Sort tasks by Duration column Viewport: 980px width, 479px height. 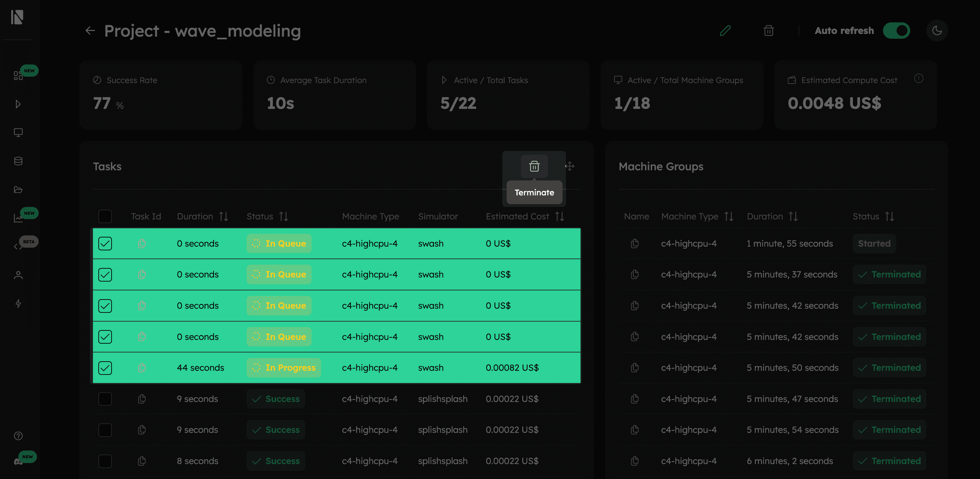(x=224, y=216)
